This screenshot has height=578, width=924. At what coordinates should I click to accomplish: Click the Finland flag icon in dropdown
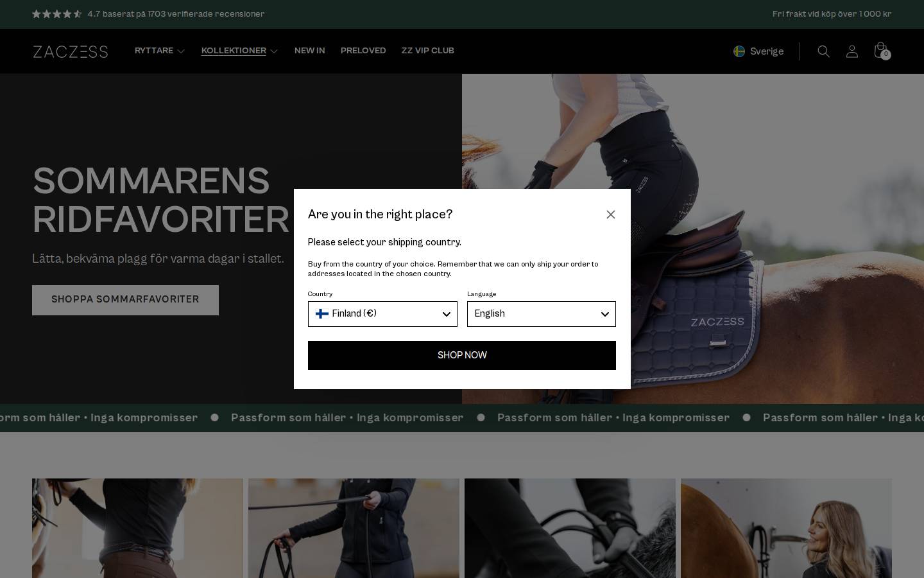(x=322, y=313)
